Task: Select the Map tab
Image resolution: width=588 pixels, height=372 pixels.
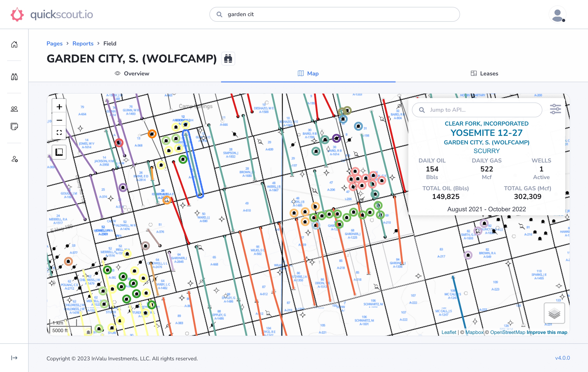Action: click(308, 73)
